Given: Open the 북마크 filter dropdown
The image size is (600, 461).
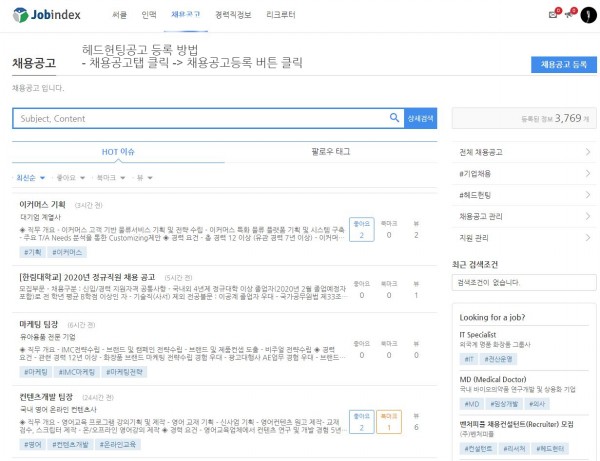Looking at the screenshot, I should coord(104,177).
